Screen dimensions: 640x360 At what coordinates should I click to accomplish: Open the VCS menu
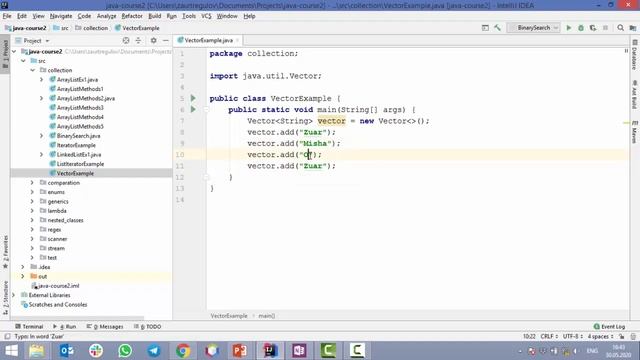[206, 16]
